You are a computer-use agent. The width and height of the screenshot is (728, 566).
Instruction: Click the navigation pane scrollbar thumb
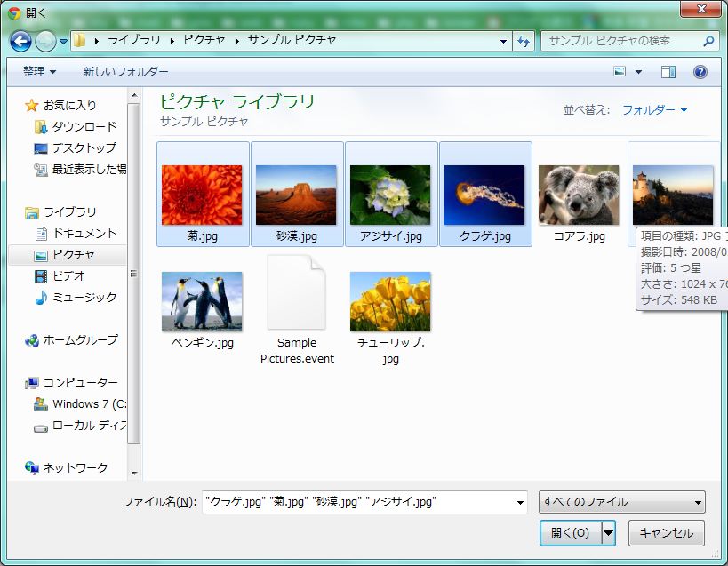point(133,274)
